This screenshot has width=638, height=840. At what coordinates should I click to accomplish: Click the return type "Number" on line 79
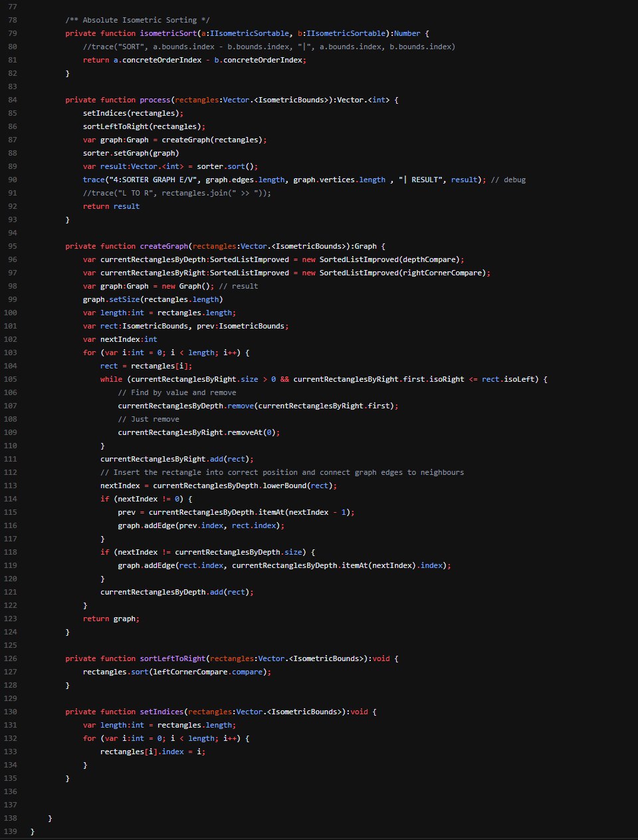(407, 33)
